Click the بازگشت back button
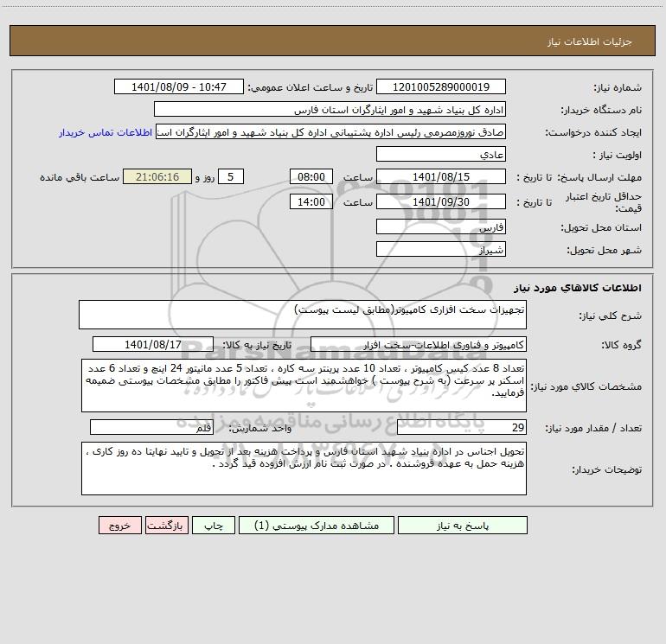 pos(166,525)
